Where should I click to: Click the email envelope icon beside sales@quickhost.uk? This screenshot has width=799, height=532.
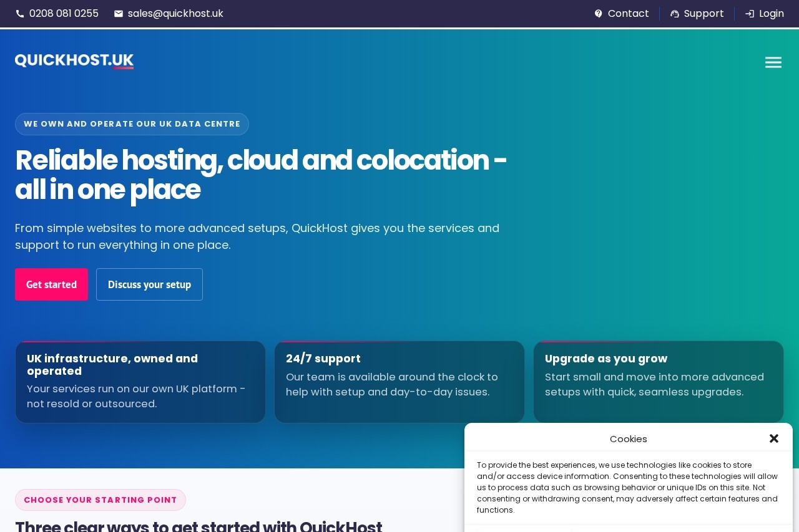(119, 13)
